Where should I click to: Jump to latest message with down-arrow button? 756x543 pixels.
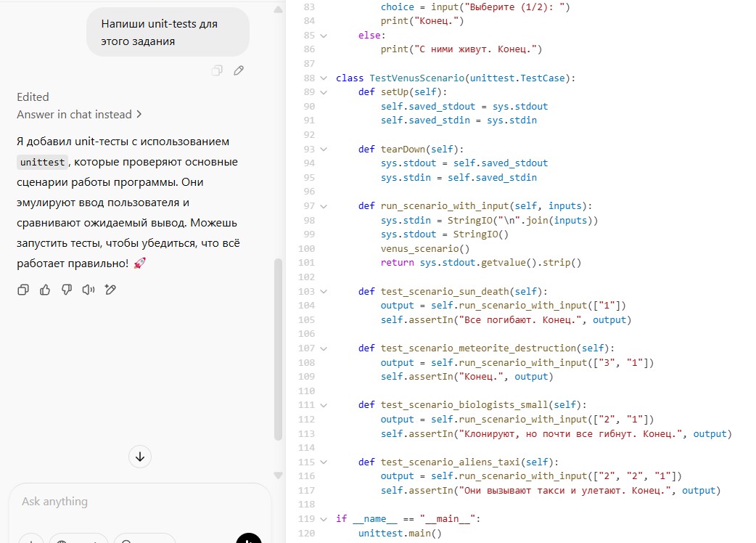(140, 457)
